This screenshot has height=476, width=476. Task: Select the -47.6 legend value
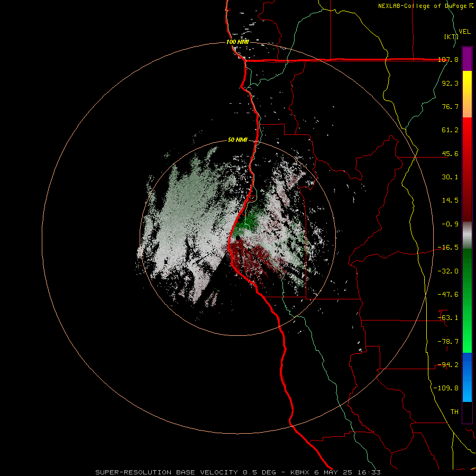(448, 295)
